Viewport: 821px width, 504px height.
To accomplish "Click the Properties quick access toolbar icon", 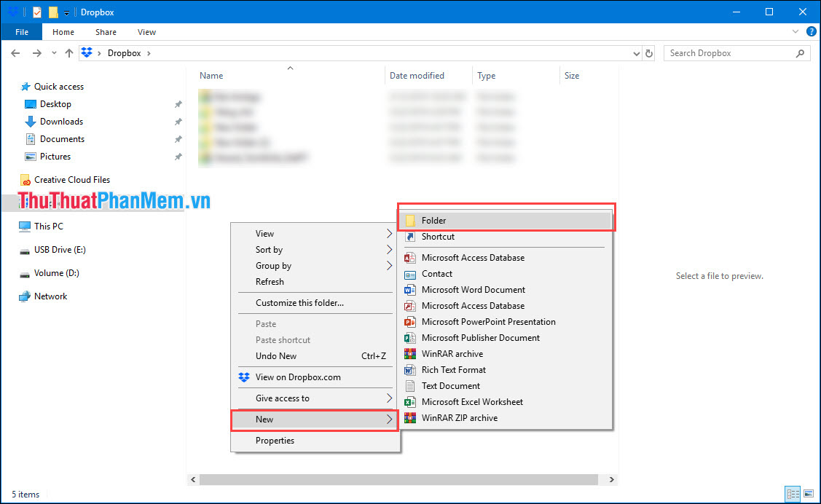I will [37, 12].
